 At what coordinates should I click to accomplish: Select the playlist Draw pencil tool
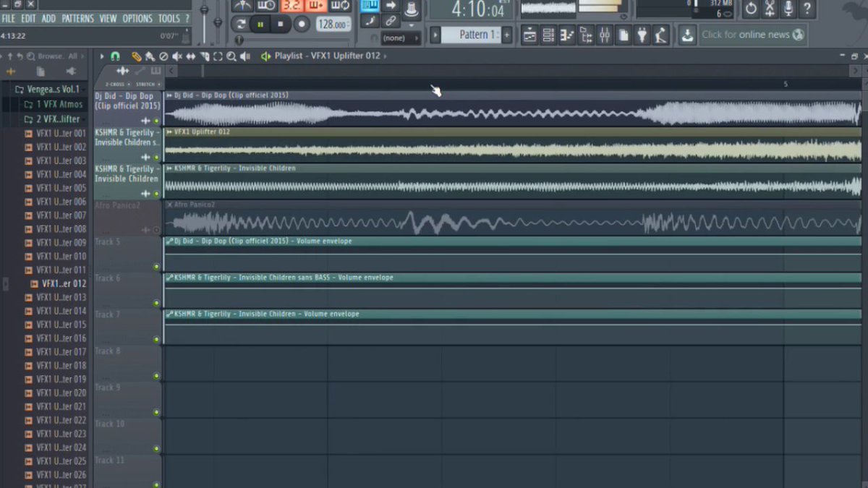[x=136, y=56]
